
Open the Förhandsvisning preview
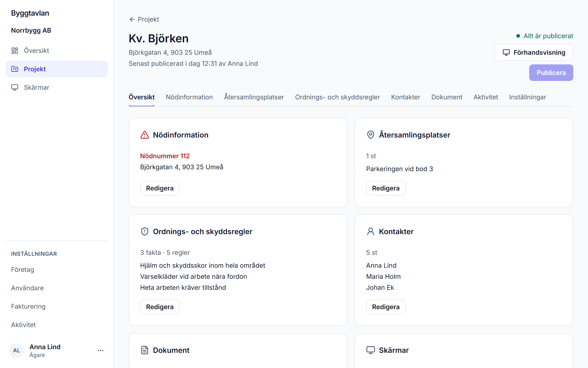click(534, 53)
